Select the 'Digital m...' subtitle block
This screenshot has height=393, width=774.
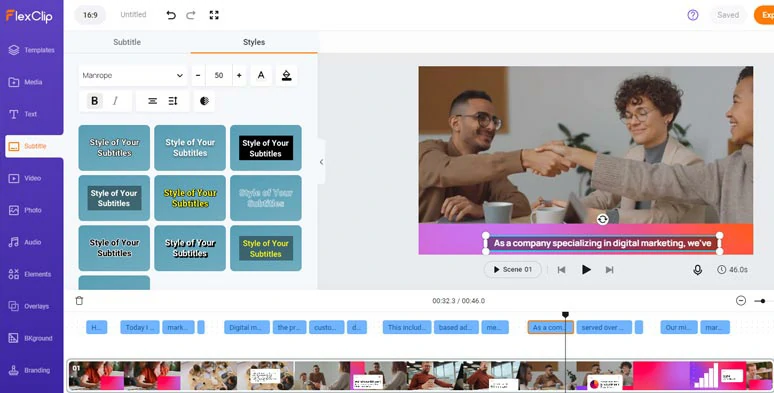pos(247,327)
